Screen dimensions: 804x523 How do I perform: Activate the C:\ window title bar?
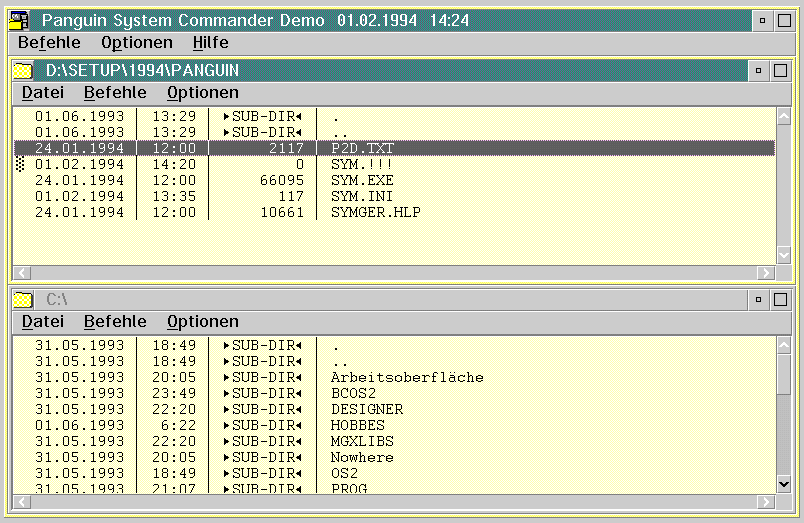click(391, 299)
